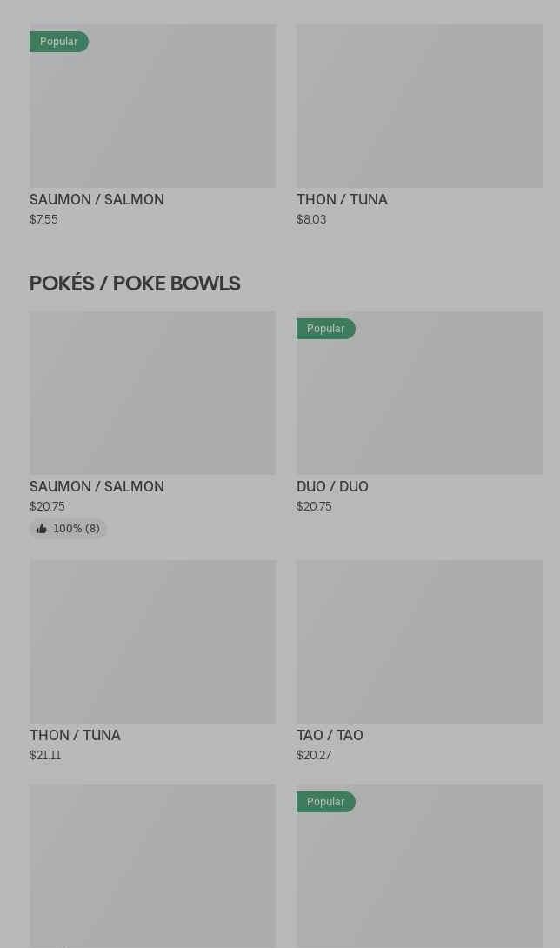Open the DUO / DUO item title
The width and height of the screenshot is (560, 948).
[x=332, y=486]
